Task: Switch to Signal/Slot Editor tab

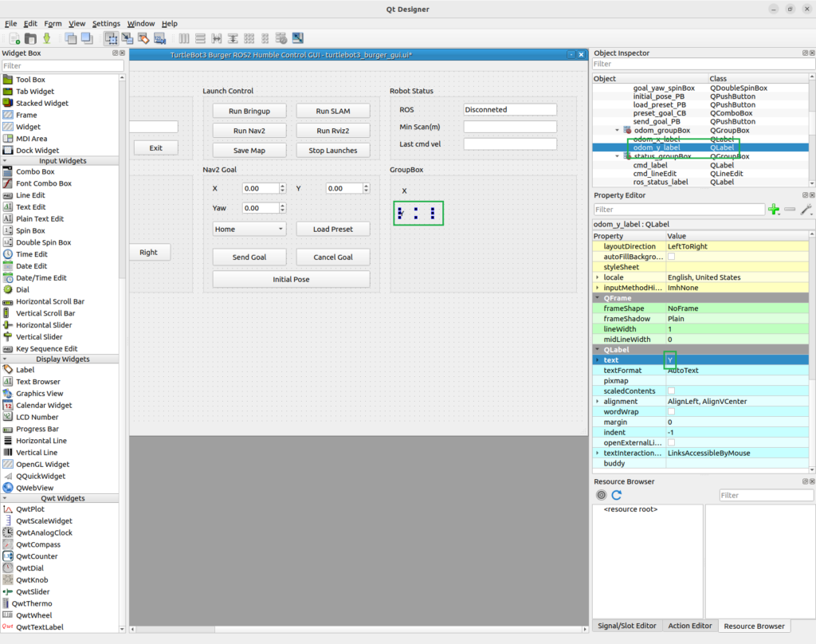Action: click(x=626, y=626)
